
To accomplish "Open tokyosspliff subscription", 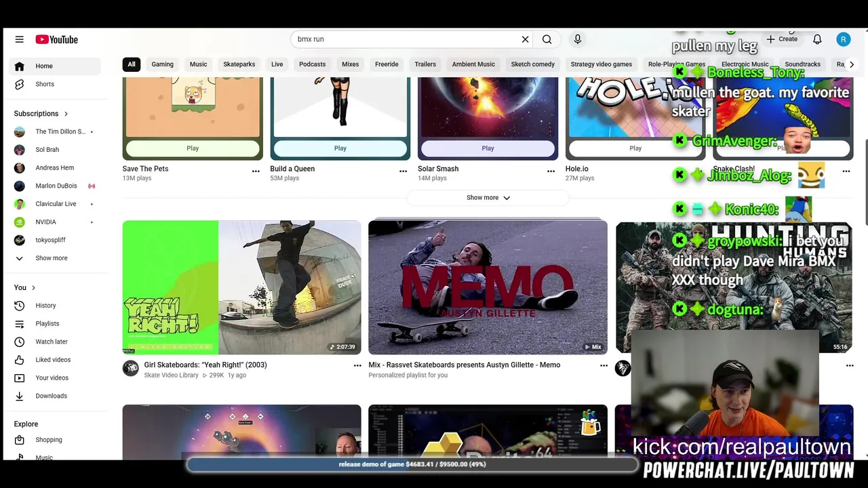I will [56, 240].
